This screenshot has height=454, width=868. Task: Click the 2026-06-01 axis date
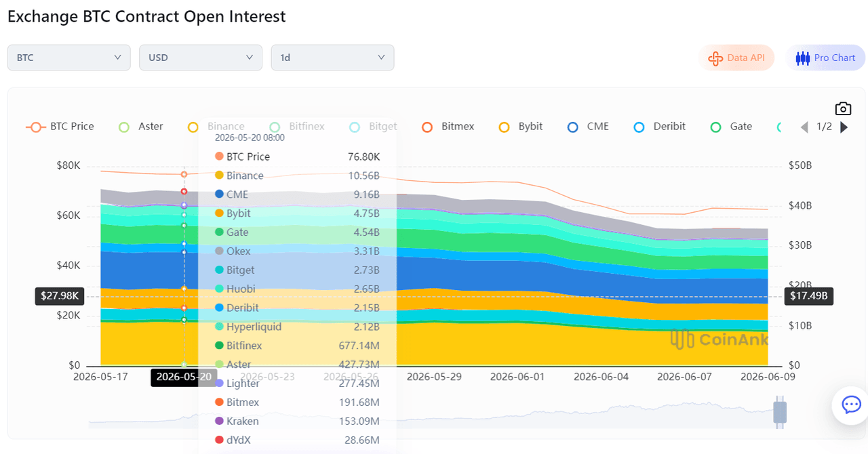pos(517,377)
